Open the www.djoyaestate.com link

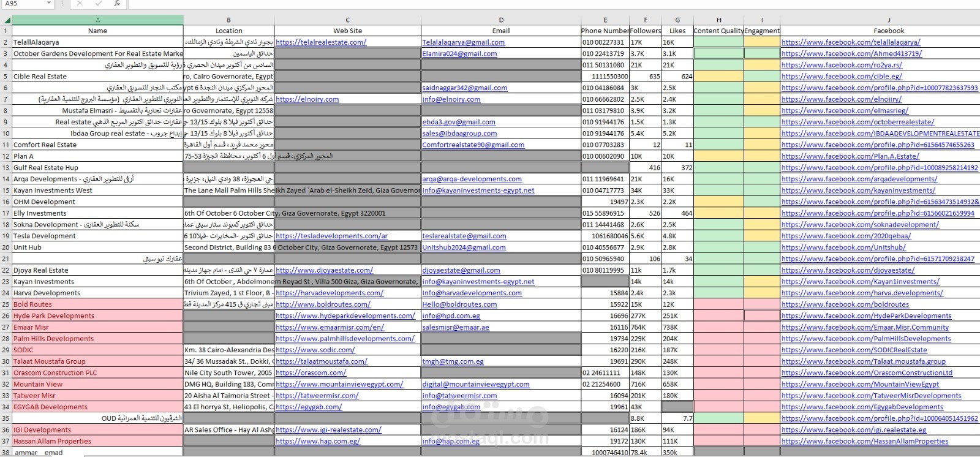324,270
